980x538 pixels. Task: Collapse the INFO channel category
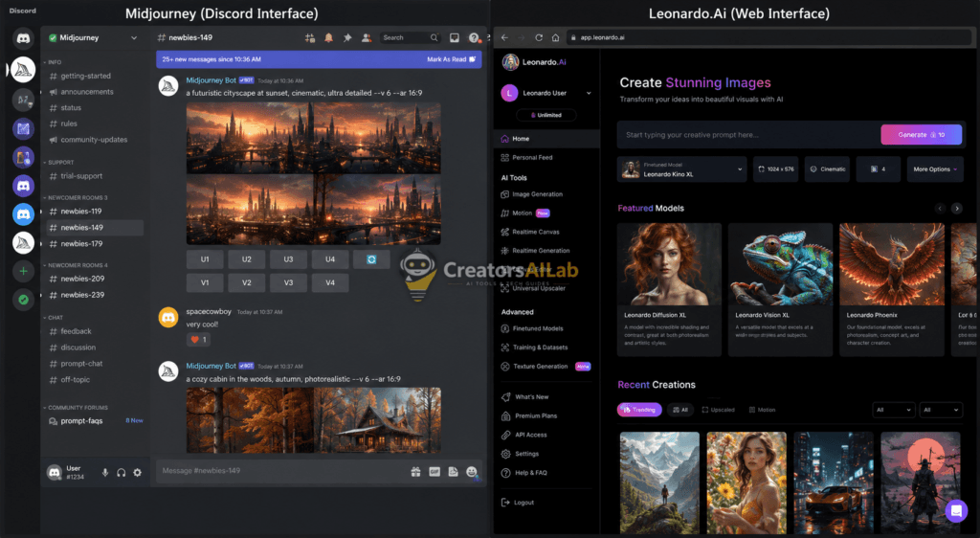point(53,62)
